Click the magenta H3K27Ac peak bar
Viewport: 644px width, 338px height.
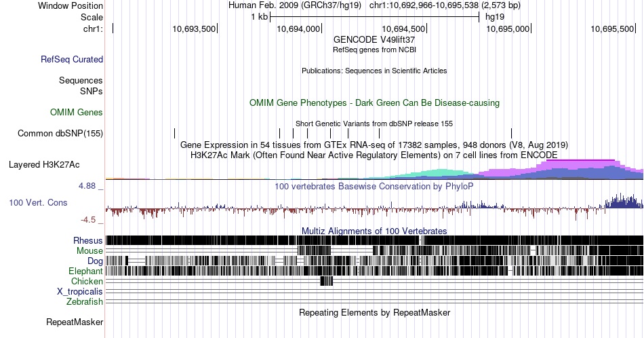tap(580, 160)
